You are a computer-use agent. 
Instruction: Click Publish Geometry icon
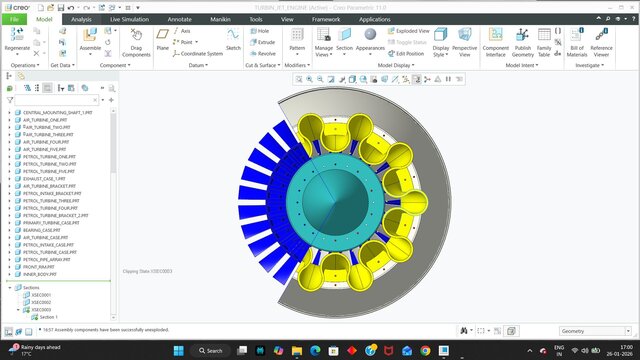tap(522, 35)
